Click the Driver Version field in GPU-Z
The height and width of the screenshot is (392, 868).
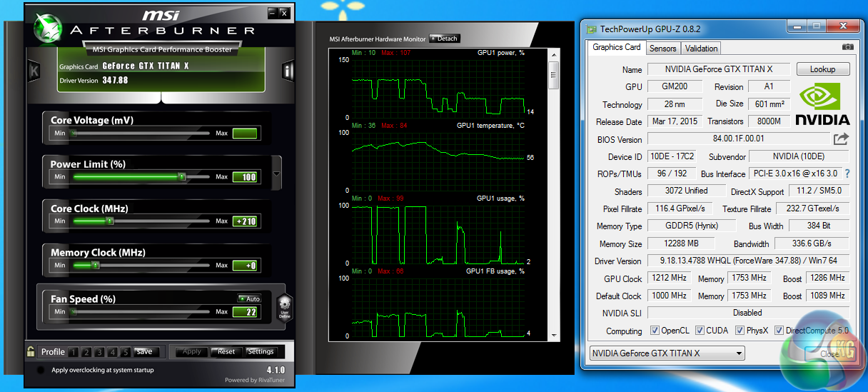(748, 261)
